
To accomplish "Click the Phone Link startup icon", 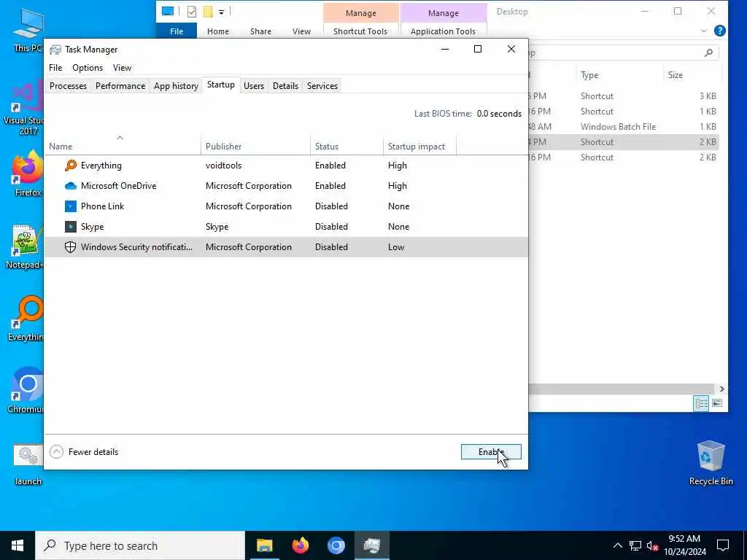I will click(x=71, y=206).
